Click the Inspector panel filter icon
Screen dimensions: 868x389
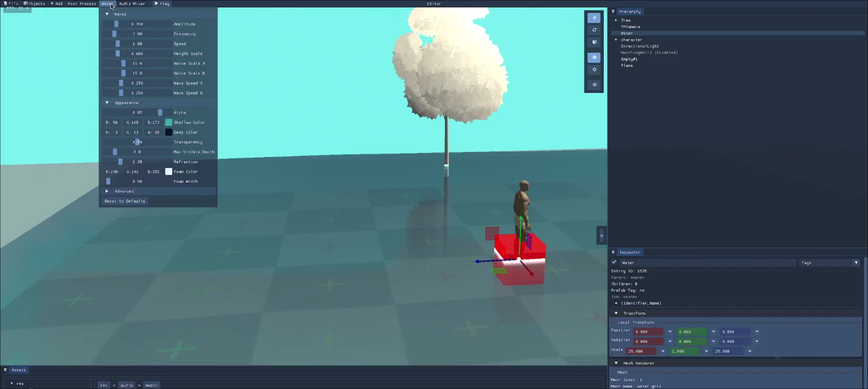point(613,252)
